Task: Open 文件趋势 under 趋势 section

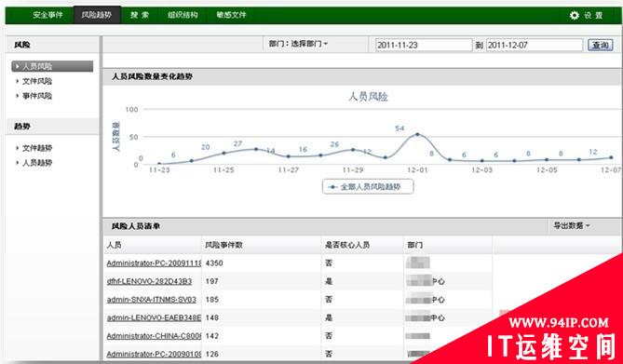Action: [37, 148]
